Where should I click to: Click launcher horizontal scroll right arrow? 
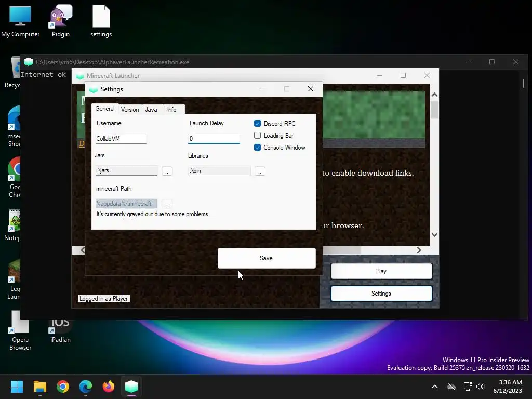[419, 250]
